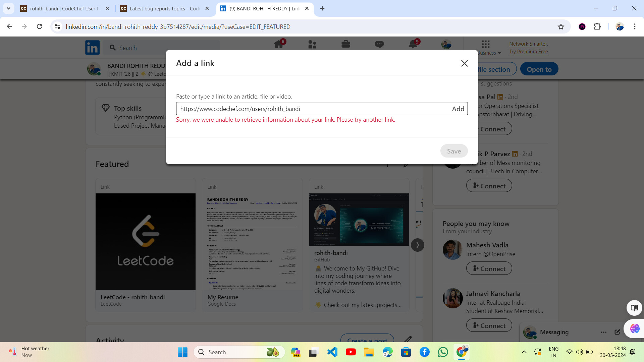Open Chrome extensions puzzle icon
This screenshot has width=644, height=362.
coord(597,27)
